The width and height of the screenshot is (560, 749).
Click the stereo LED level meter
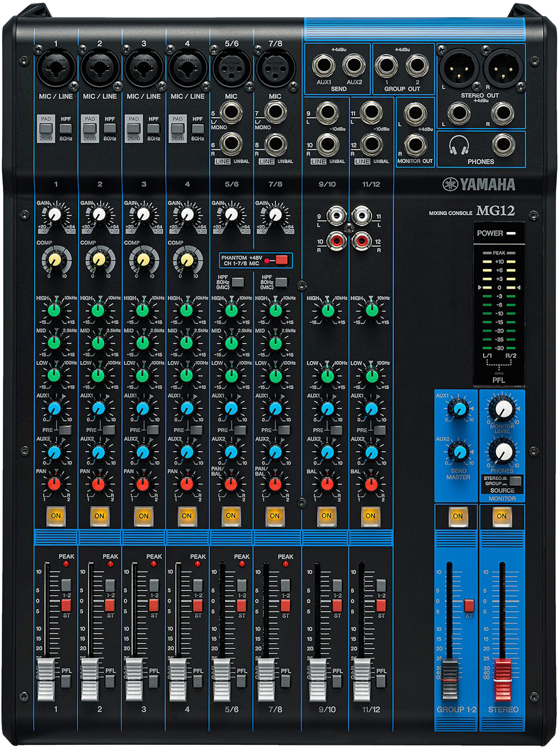[499, 301]
